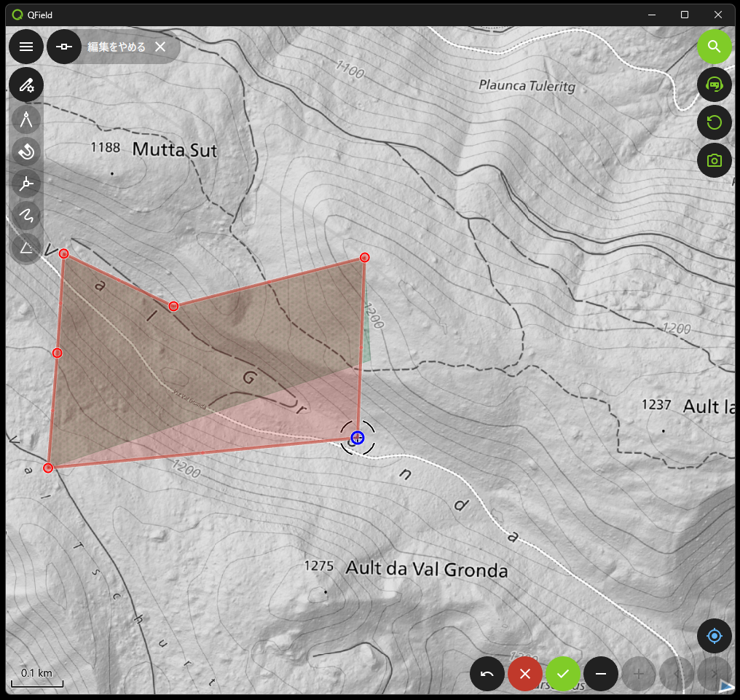Confirm edits with the green checkmark

coord(563,674)
